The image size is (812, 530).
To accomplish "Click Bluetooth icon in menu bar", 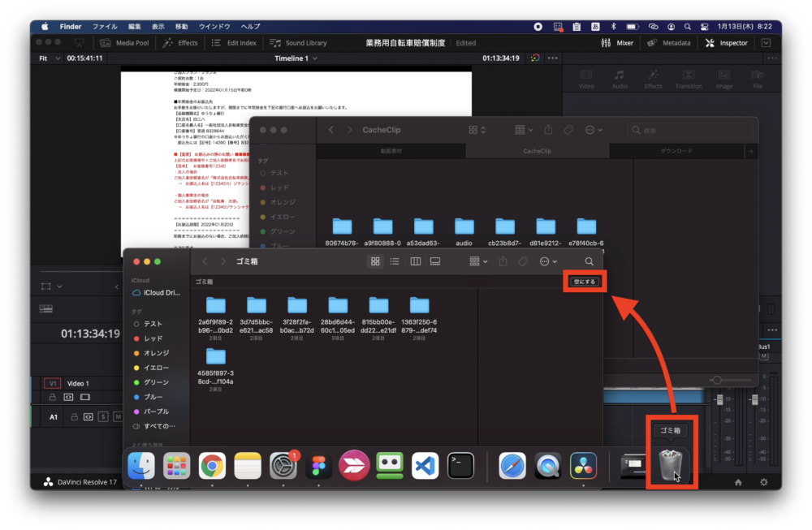I will [614, 27].
